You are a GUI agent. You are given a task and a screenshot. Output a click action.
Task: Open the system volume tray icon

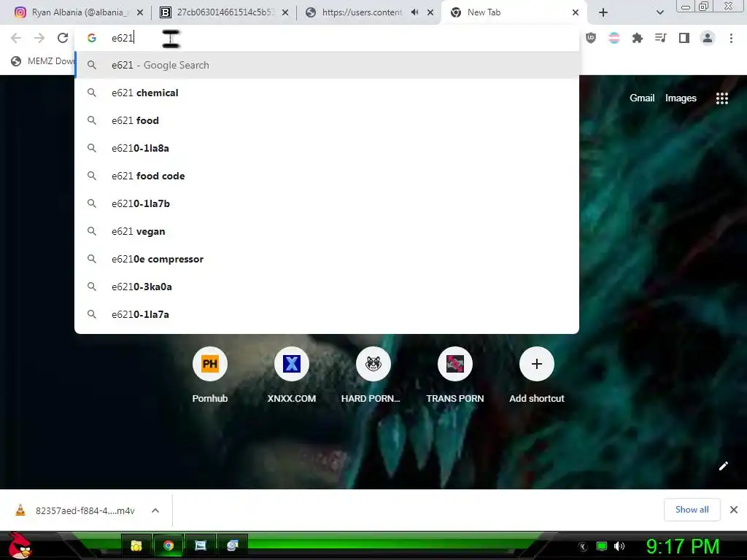pyautogui.click(x=619, y=546)
